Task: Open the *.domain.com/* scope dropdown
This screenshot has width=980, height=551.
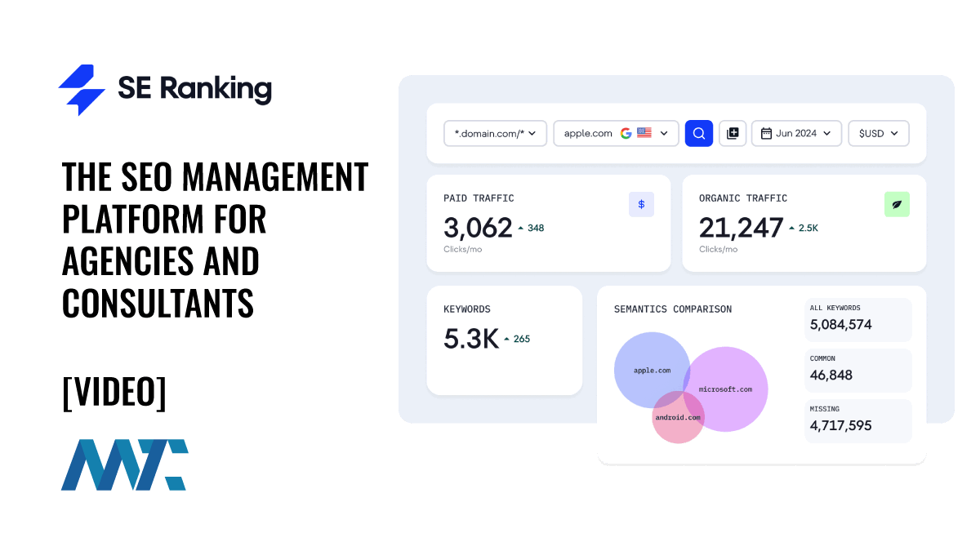Action: click(x=495, y=133)
